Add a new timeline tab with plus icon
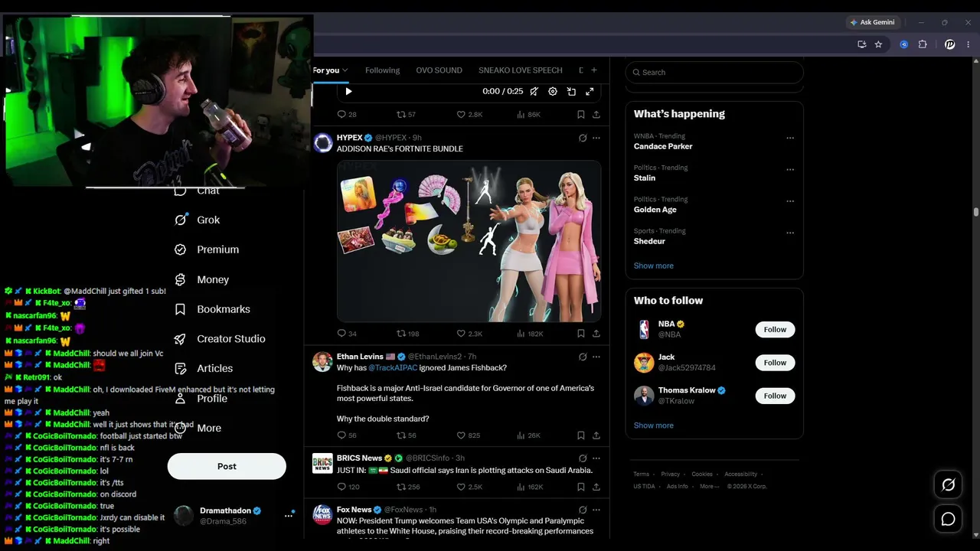980x551 pixels. 593,70
